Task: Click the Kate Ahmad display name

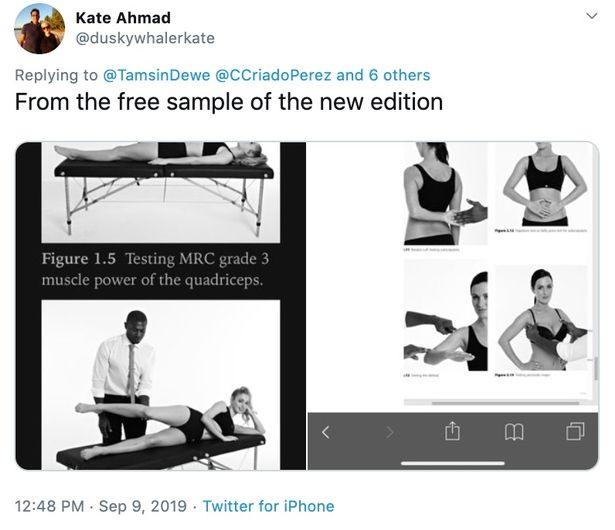Action: [123, 18]
